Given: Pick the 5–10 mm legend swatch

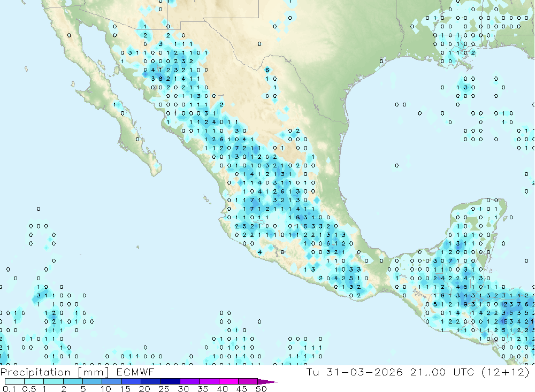Looking at the screenshot, I should (x=92, y=381).
